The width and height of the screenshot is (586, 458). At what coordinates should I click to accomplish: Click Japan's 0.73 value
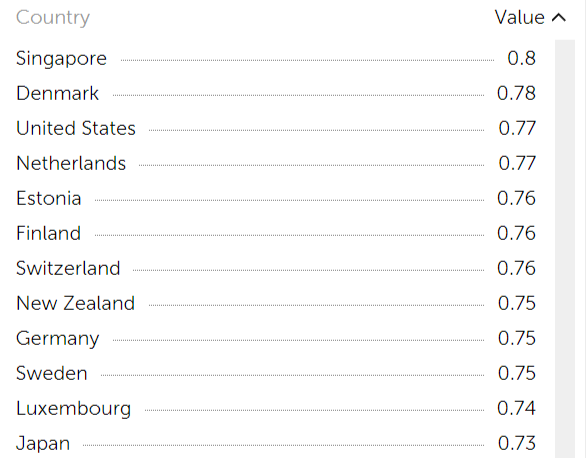coord(517,443)
